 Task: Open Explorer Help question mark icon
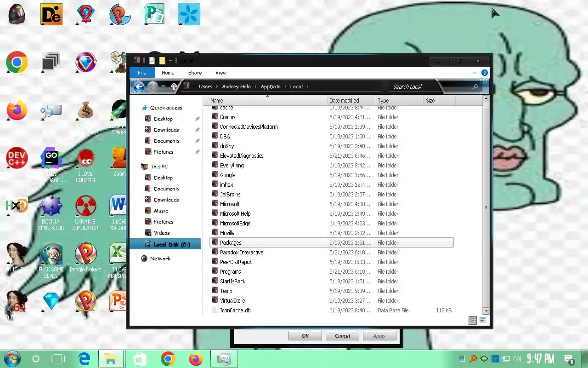tap(484, 73)
